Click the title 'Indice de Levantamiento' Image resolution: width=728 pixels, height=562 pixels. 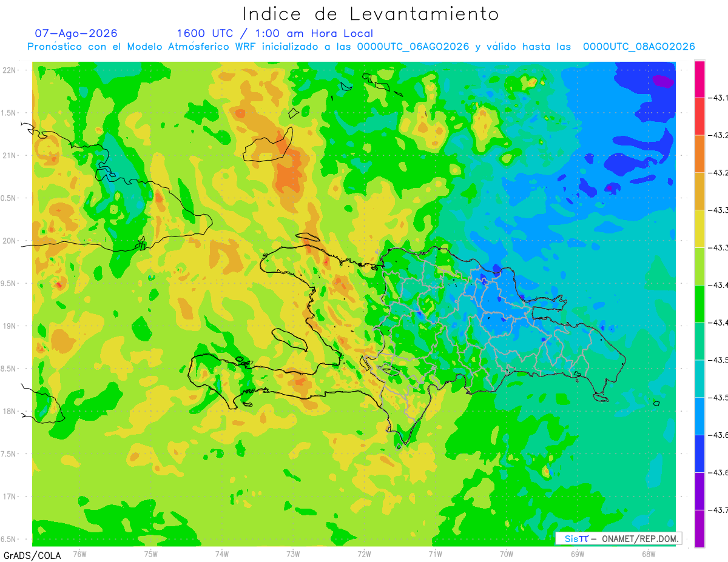click(371, 14)
